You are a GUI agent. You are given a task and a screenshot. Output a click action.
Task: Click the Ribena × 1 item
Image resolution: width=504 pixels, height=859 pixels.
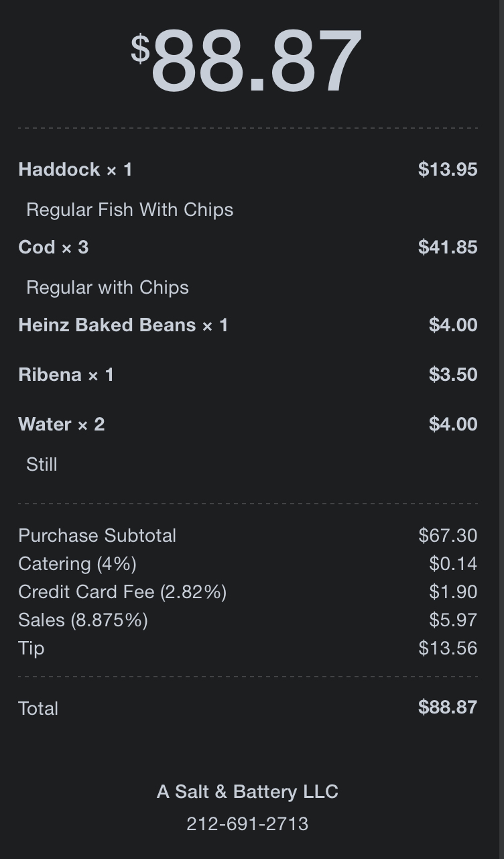(x=66, y=375)
